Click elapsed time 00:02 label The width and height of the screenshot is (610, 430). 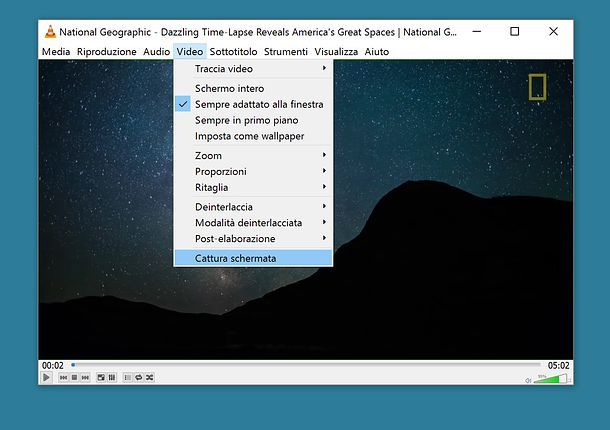[x=53, y=365]
